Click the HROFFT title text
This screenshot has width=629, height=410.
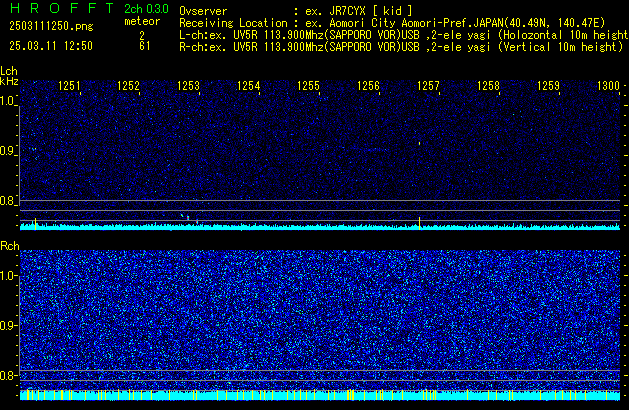point(62,8)
